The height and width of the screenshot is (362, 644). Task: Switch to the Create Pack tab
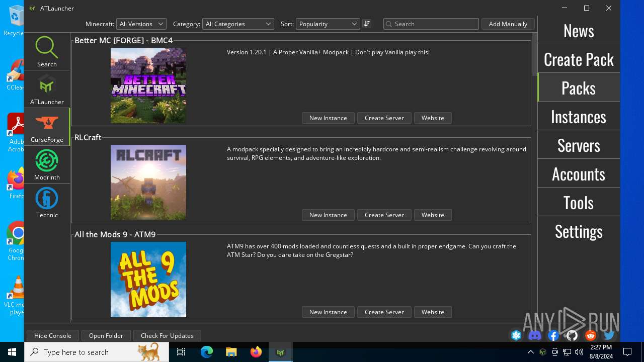click(x=579, y=59)
